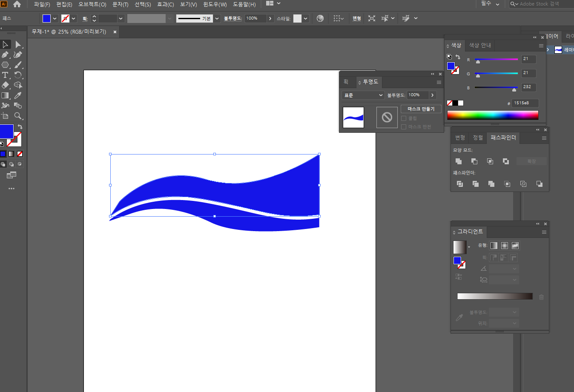Click the R channel slider
This screenshot has height=392, width=574.
pos(496,60)
